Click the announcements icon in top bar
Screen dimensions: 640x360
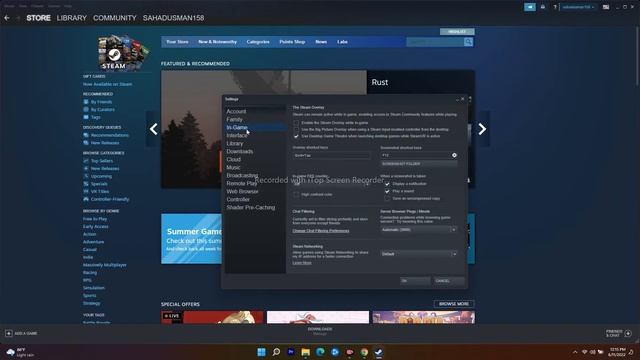click(530, 7)
